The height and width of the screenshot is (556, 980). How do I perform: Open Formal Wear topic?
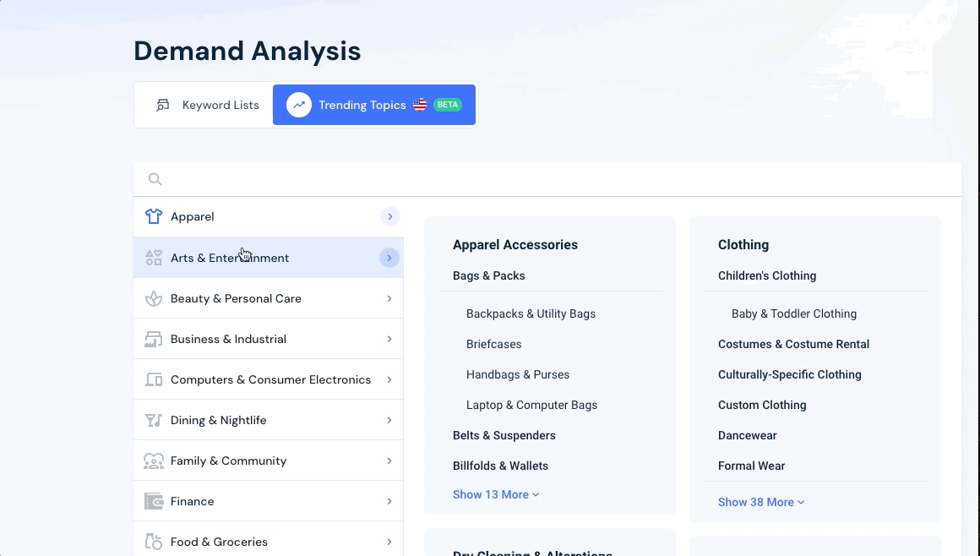pyautogui.click(x=751, y=466)
